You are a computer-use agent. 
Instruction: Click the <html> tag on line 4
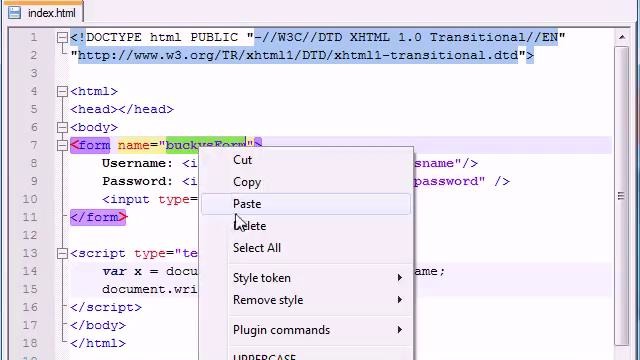tap(94, 91)
